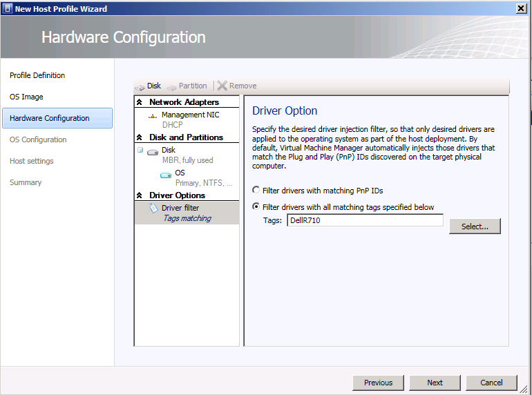The height and width of the screenshot is (395, 532).
Task: Click the Remove X icon in toolbar
Action: pos(222,86)
